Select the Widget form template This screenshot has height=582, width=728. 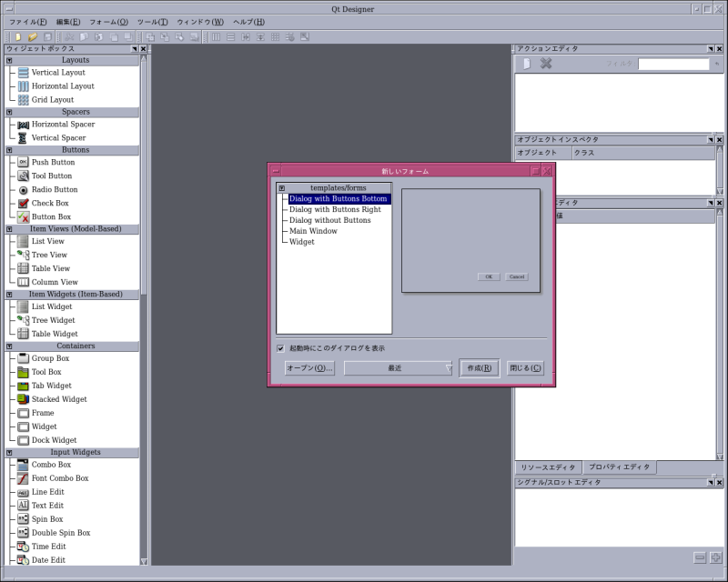point(301,242)
